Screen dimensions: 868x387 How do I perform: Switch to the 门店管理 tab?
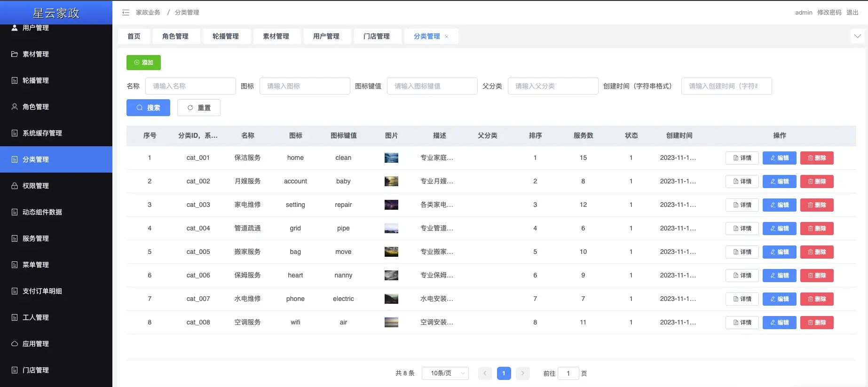click(376, 36)
